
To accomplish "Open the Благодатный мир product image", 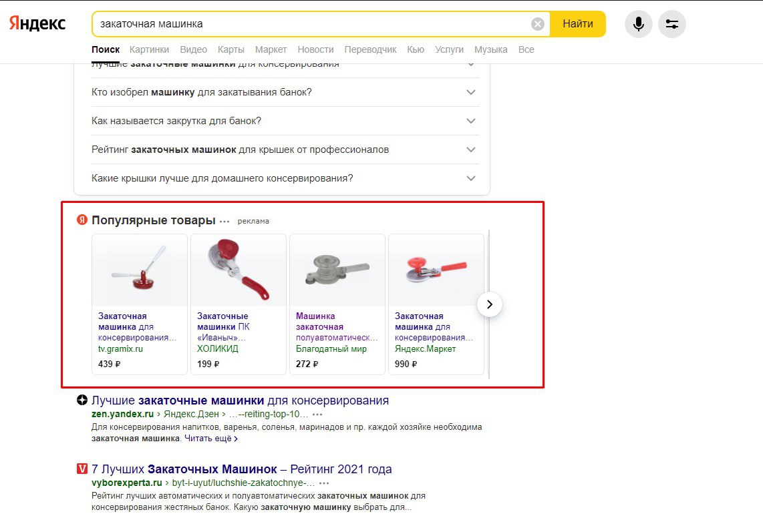I will [337, 270].
